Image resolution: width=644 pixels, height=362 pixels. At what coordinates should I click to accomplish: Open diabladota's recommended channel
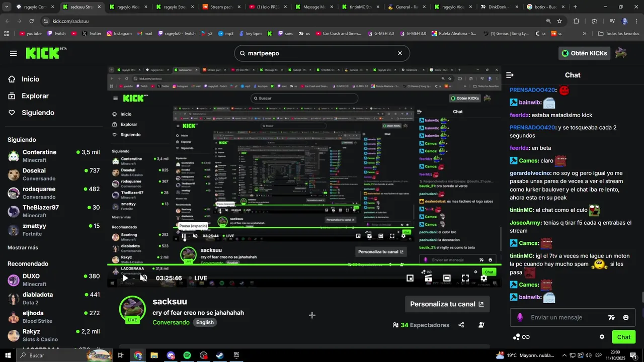(x=53, y=299)
